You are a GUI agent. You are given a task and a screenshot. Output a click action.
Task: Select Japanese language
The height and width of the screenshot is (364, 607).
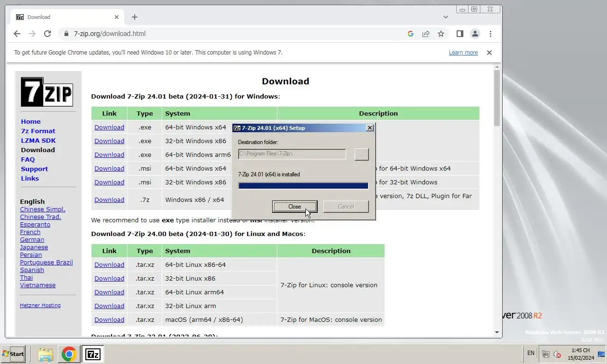34,247
